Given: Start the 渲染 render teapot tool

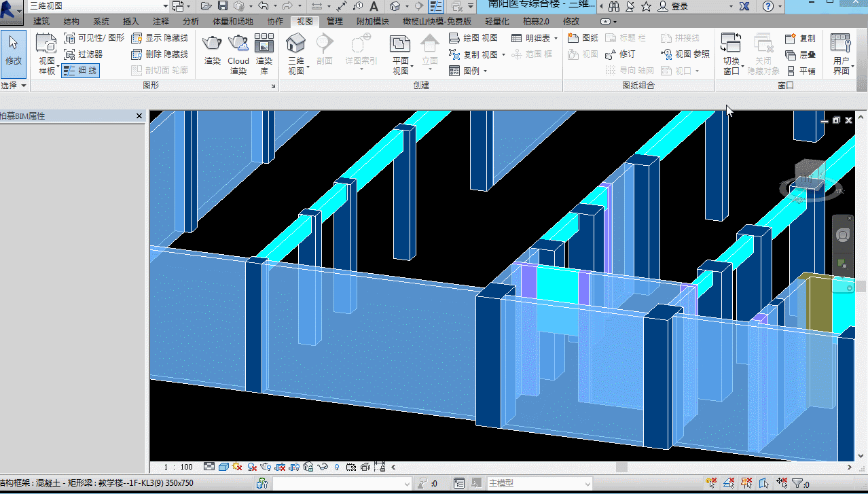Looking at the screenshot, I should [213, 50].
